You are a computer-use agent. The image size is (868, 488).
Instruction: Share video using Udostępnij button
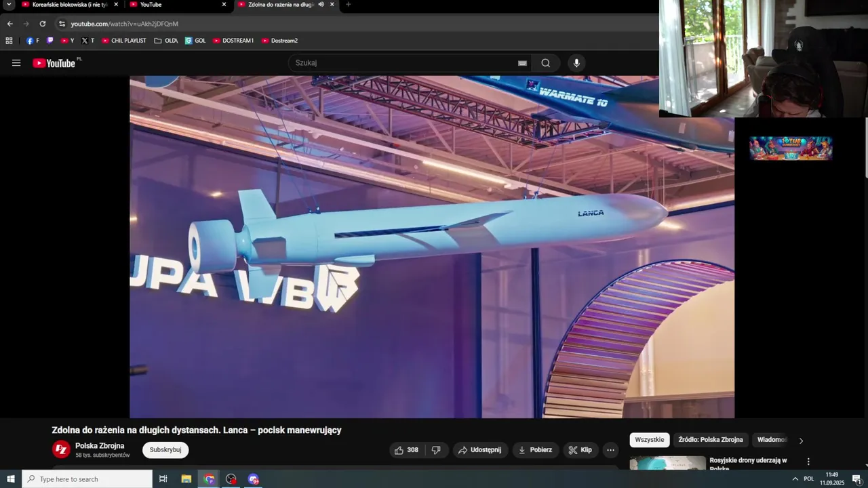tap(480, 450)
